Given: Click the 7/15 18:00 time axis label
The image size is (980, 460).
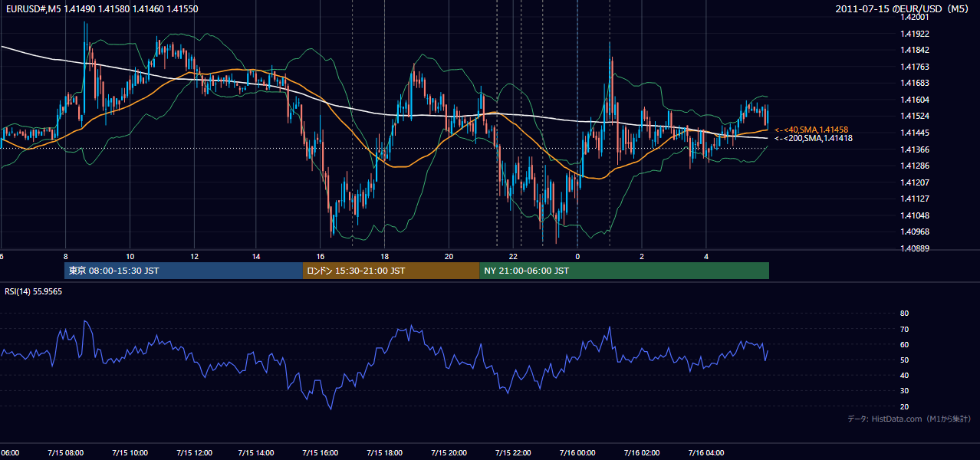Looking at the screenshot, I should coord(385,452).
